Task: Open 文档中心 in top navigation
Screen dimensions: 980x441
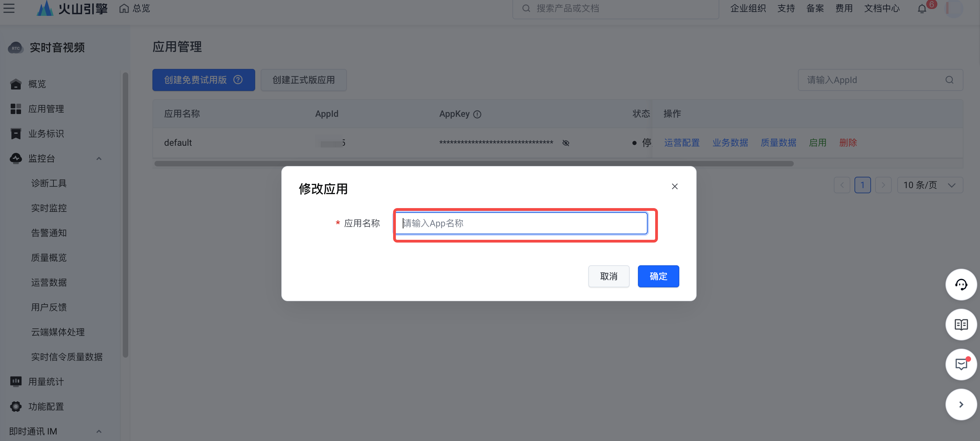Action: tap(882, 8)
